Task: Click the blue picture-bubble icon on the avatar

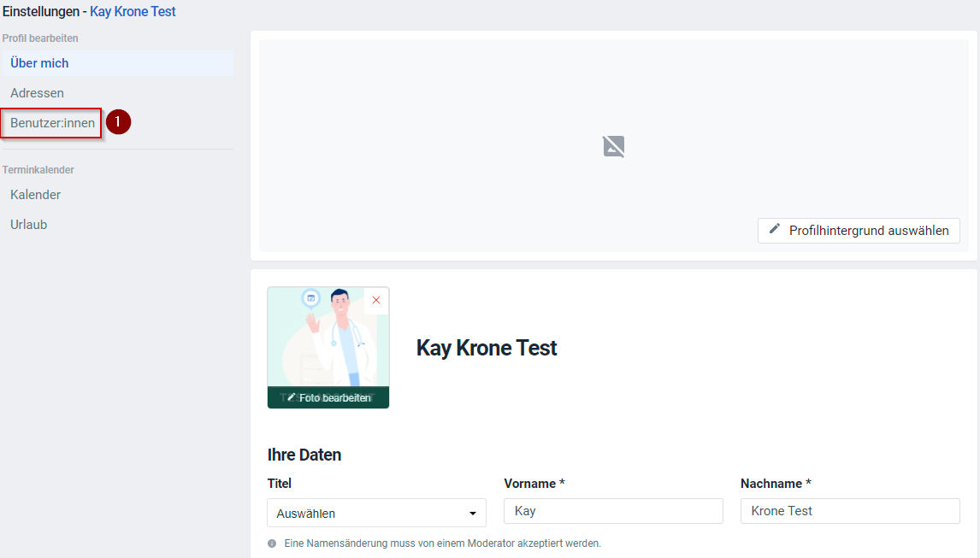Action: pos(311,297)
